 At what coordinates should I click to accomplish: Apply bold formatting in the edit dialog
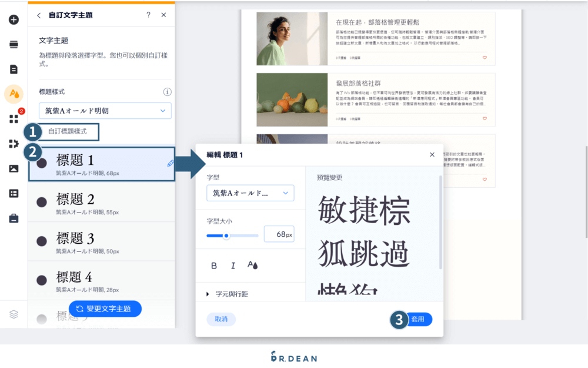[x=213, y=266]
